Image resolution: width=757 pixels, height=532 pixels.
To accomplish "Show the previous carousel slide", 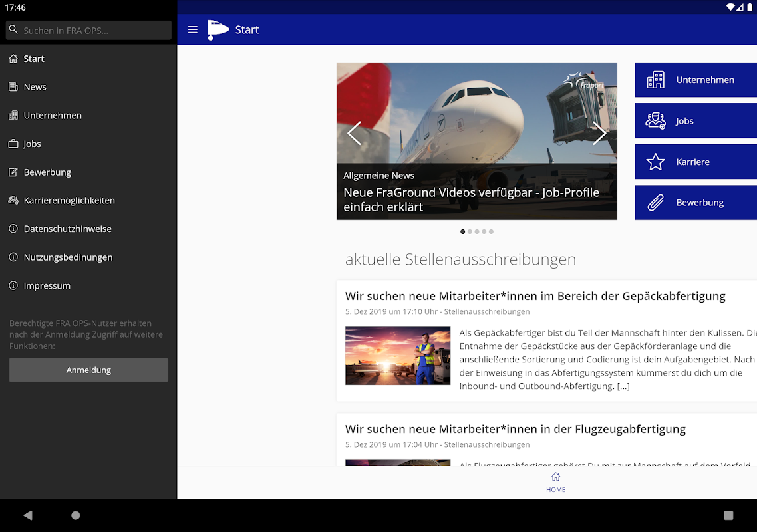I will 355,134.
